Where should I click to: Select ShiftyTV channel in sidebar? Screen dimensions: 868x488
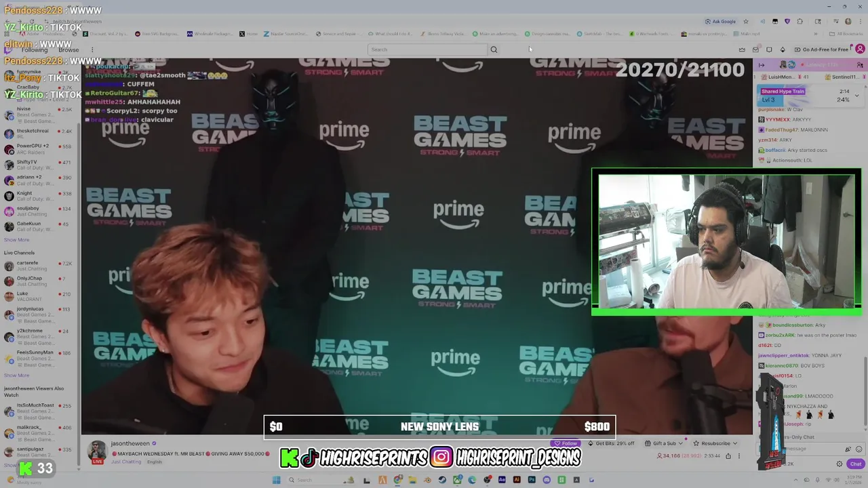(x=39, y=165)
